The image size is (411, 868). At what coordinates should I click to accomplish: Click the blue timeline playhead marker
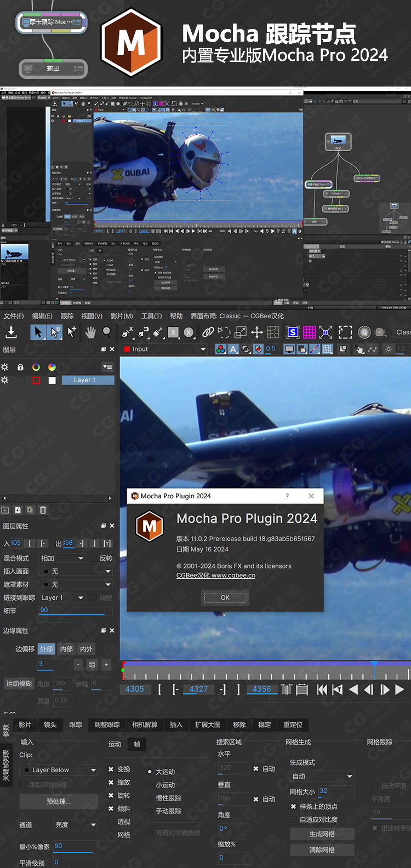(x=374, y=665)
